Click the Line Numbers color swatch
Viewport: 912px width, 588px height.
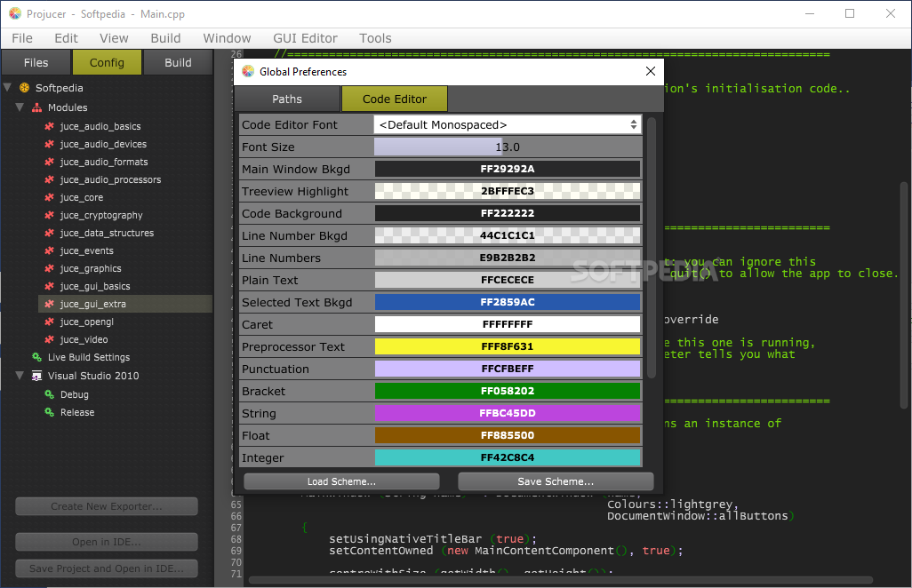coord(508,258)
